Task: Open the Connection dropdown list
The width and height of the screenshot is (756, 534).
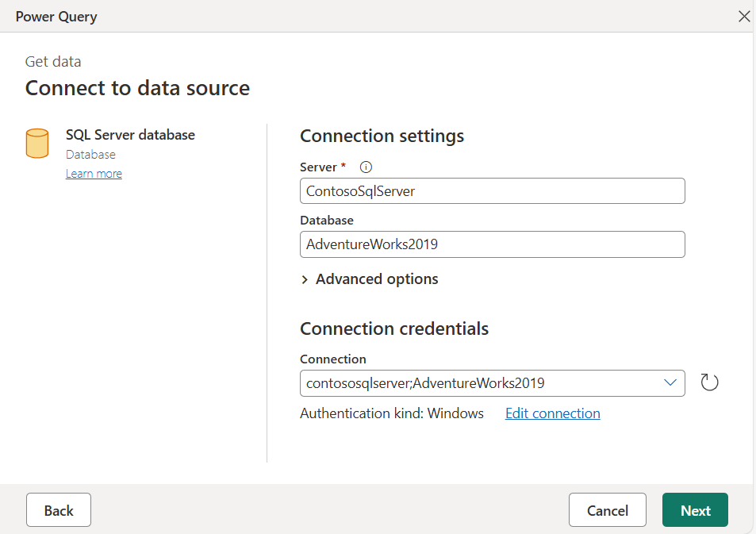Action: pos(669,382)
